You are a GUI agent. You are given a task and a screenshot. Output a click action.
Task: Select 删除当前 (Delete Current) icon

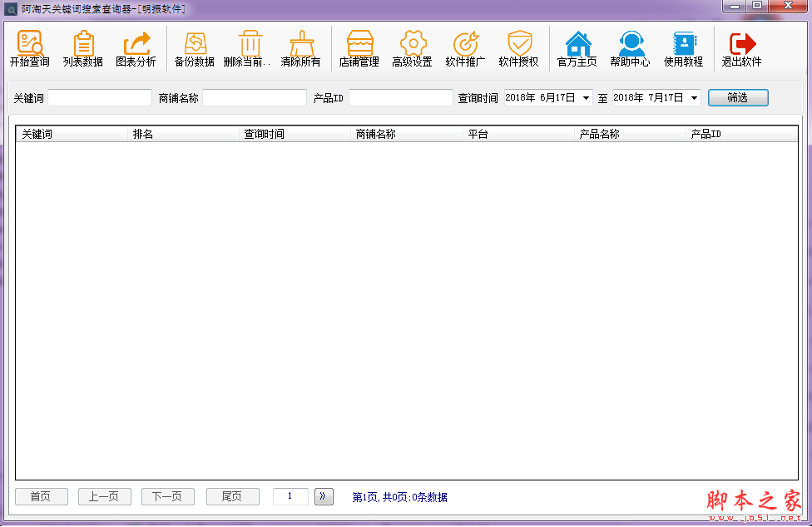point(249,48)
